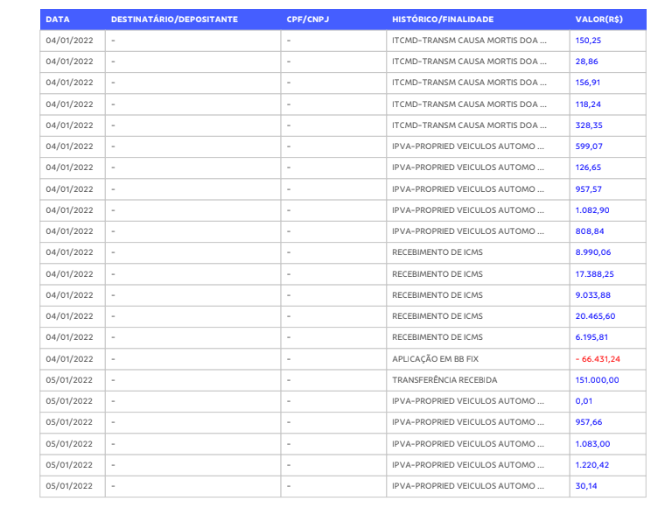Click the APLICAÇÃO EM BB FIX entry
670x506 pixels.
click(435, 359)
